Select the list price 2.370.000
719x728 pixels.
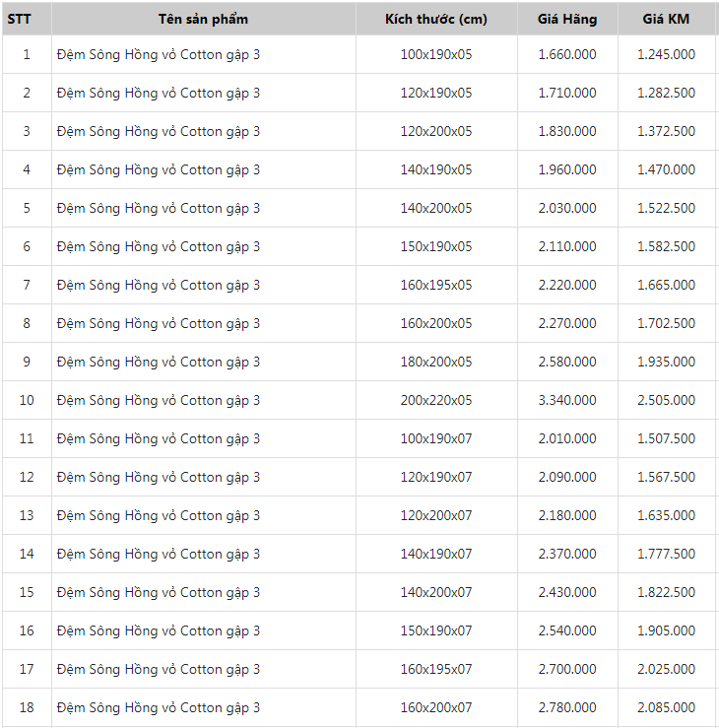tap(566, 554)
